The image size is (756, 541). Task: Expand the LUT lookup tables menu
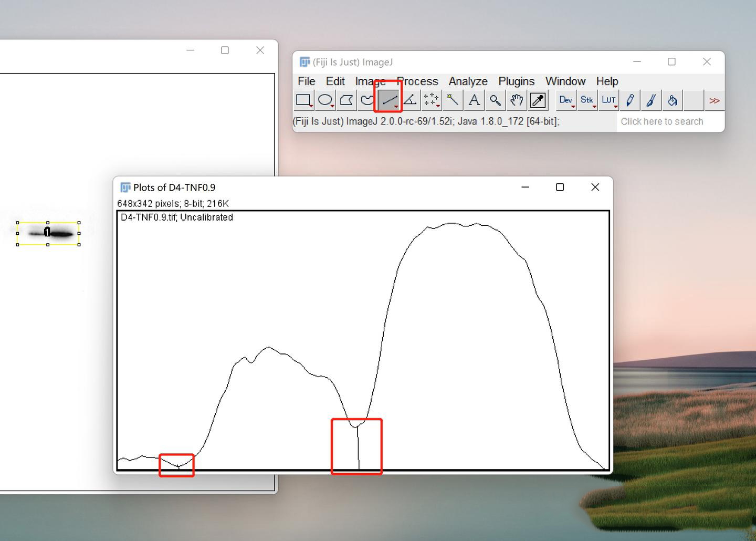(x=608, y=100)
